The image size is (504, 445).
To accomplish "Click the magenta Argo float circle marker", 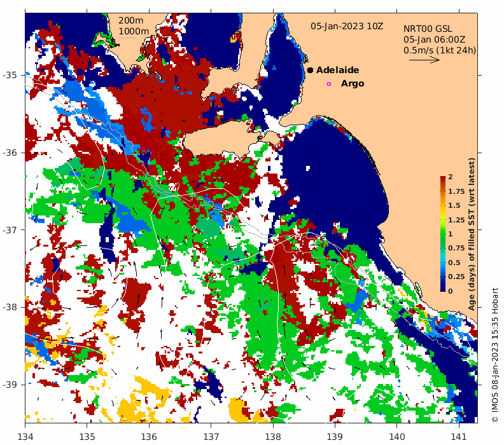I will 328,84.
